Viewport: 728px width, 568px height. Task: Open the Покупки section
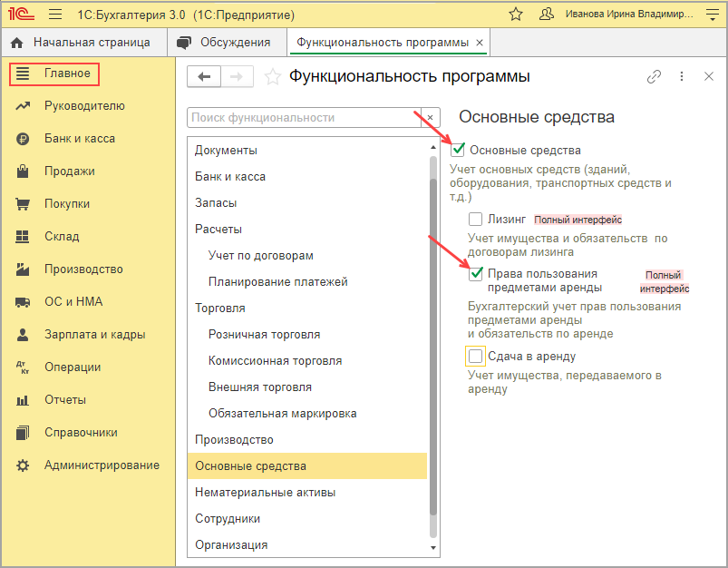(67, 204)
